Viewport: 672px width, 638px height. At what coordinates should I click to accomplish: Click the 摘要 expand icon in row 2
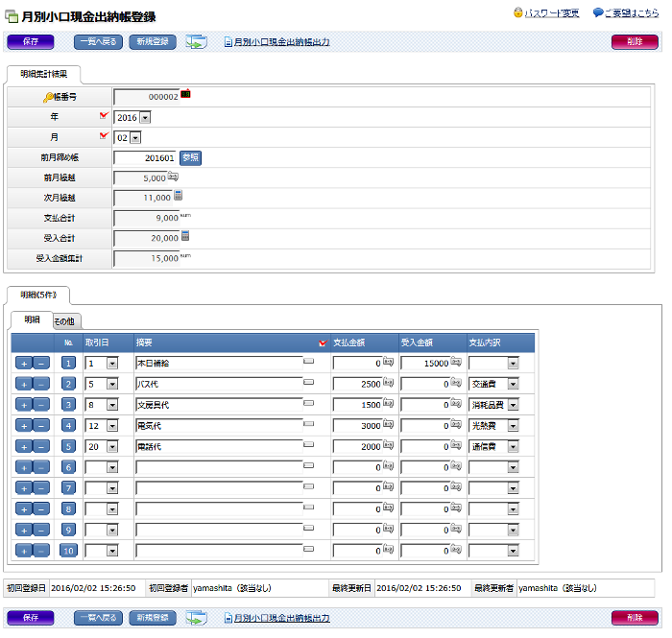(x=309, y=383)
